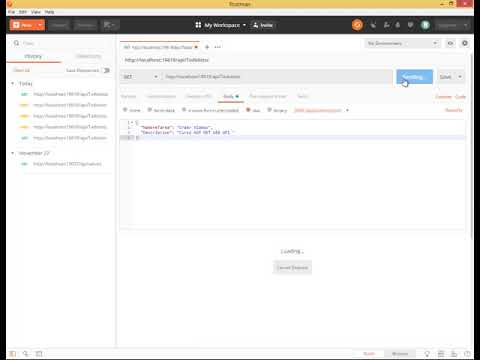Open the help icon in status bar
Screen dimensions: 480x360
click(467, 354)
